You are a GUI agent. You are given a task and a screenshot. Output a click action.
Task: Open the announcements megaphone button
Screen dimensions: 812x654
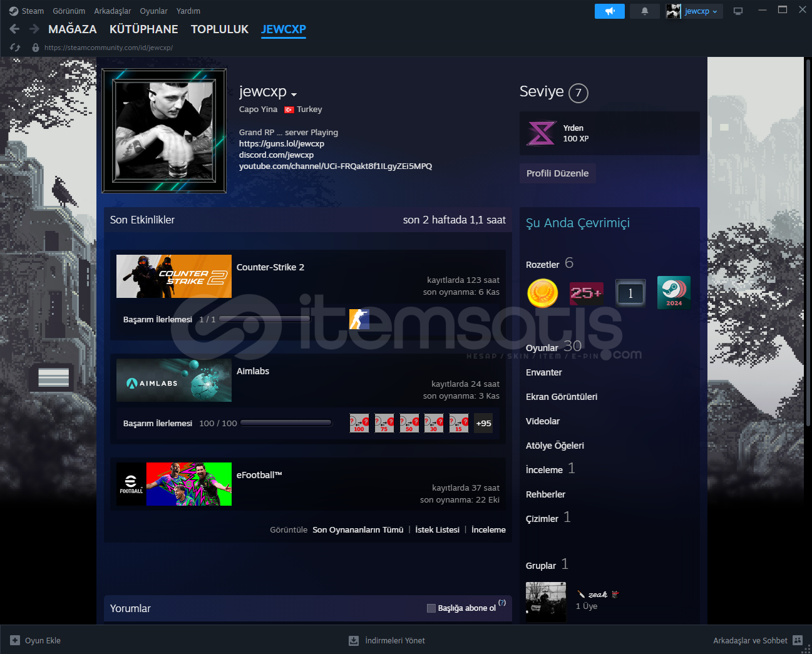(610, 11)
